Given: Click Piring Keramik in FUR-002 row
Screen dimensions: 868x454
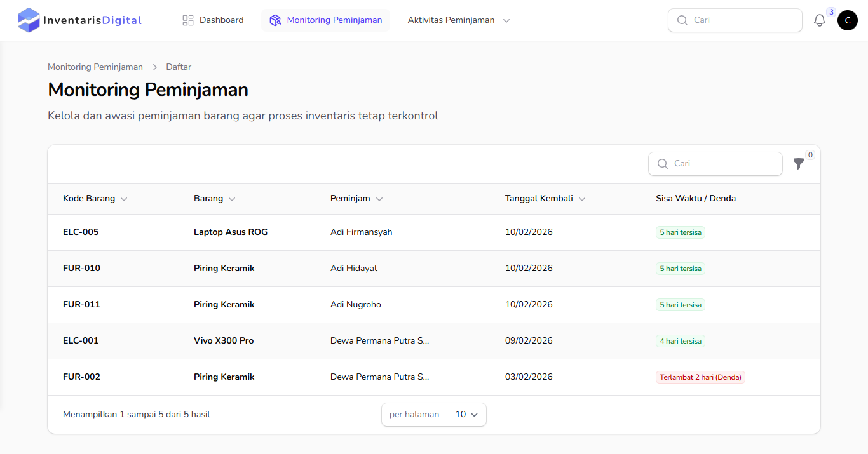Looking at the screenshot, I should point(224,377).
